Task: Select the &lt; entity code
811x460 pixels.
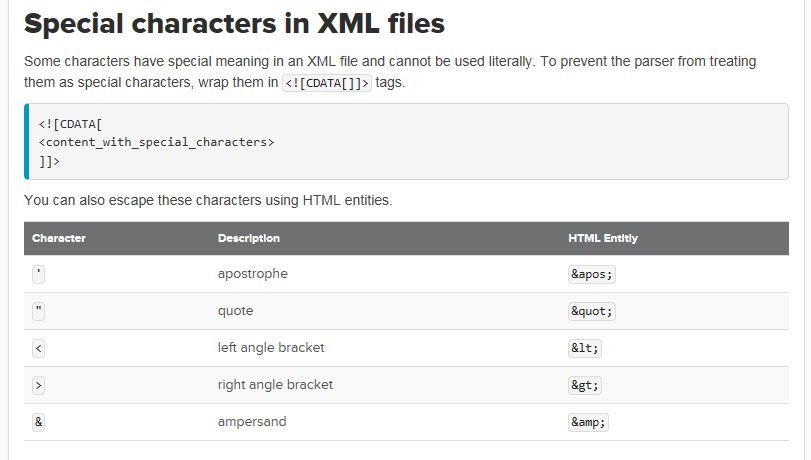Action: [585, 348]
